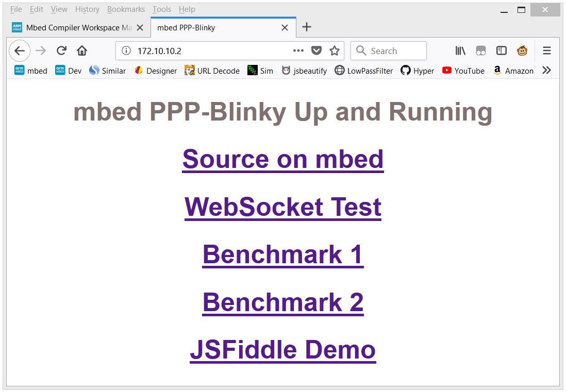This screenshot has width=567, height=392.
Task: Show more bookmarks overflow chevron
Action: coord(547,71)
